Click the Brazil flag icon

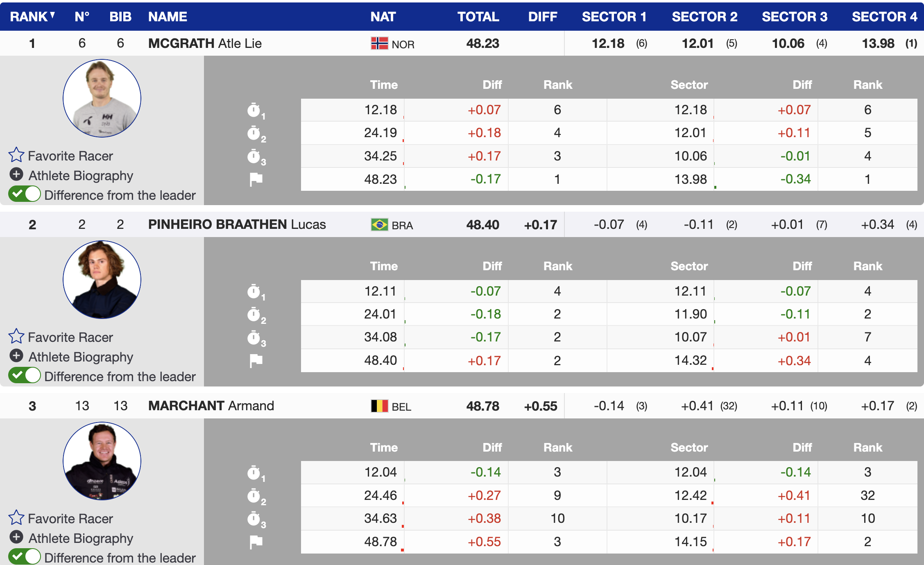[x=379, y=225]
